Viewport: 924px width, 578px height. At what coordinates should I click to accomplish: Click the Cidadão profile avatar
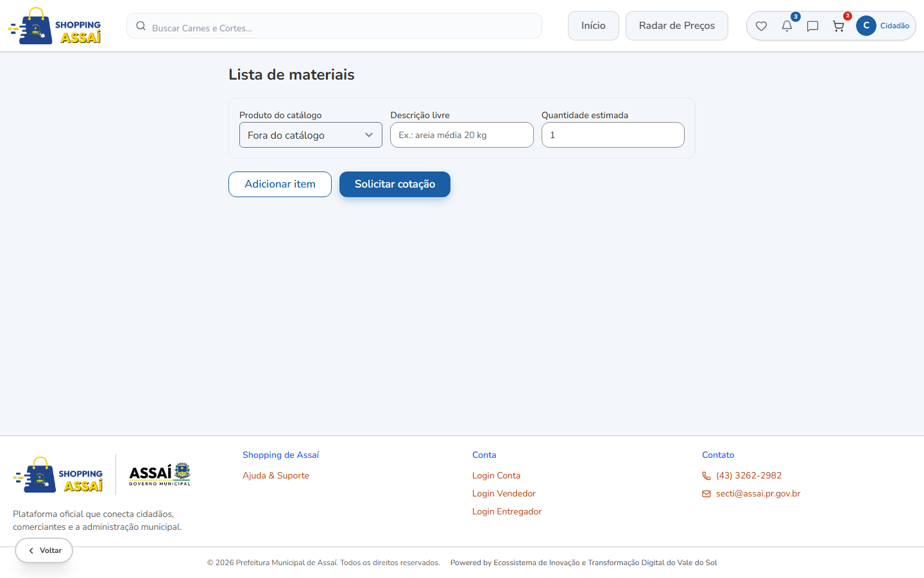(866, 26)
